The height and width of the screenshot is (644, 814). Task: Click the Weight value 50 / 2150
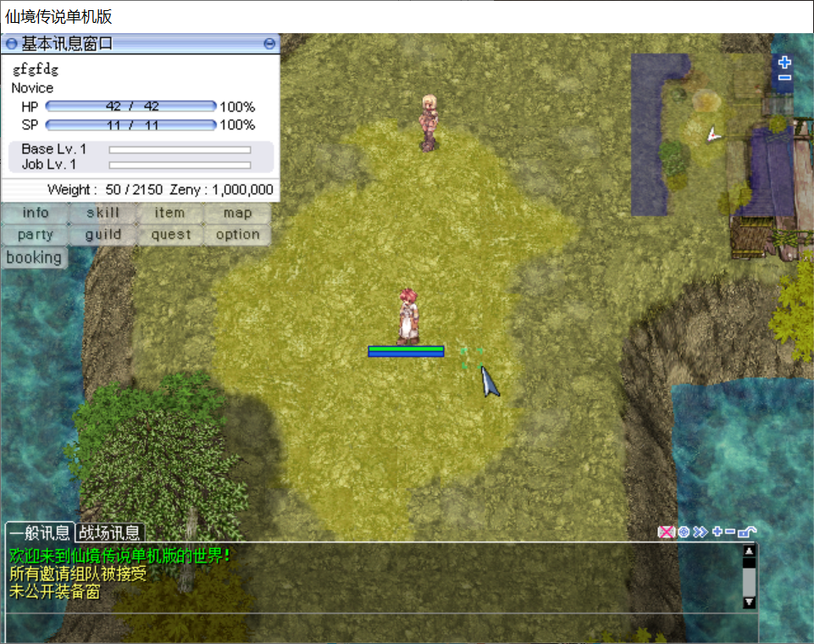134,190
